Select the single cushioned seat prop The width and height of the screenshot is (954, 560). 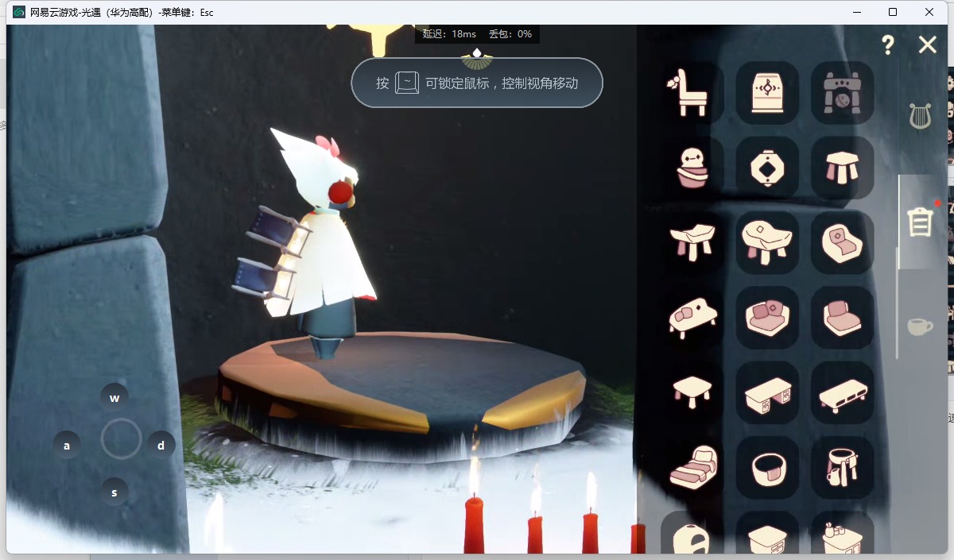point(842,318)
